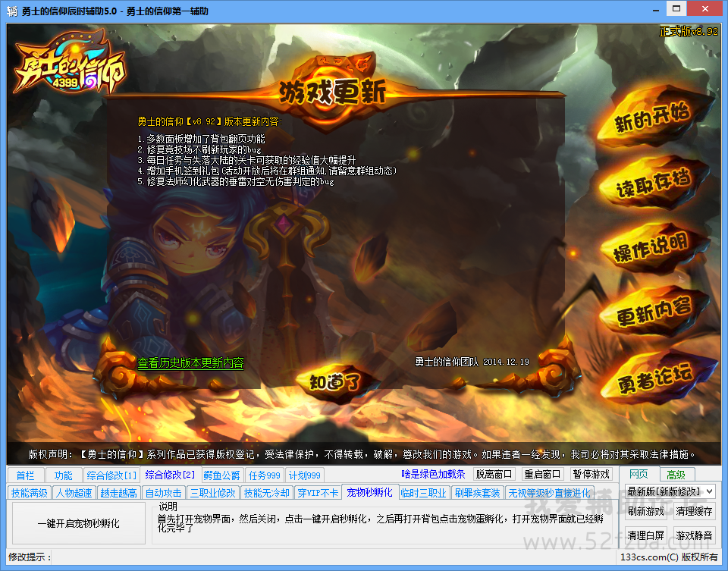The height and width of the screenshot is (571, 728).
Task: Click the 清理白屏 button
Action: click(x=645, y=535)
